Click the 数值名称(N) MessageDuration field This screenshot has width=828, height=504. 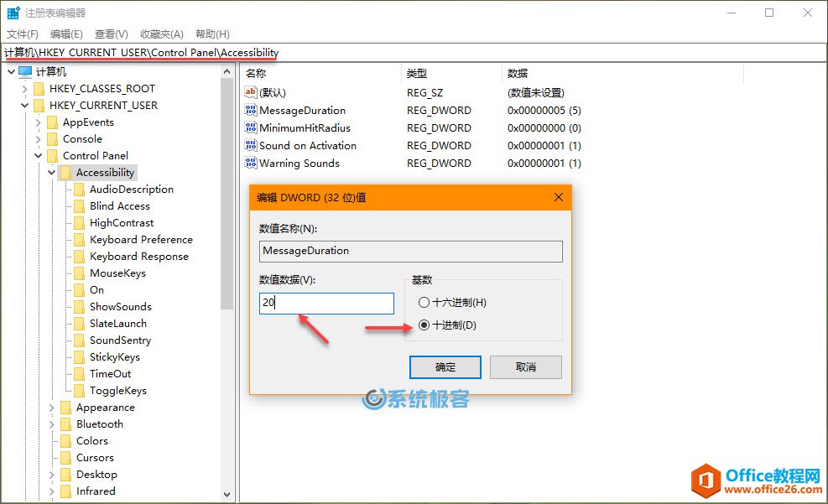pos(411,252)
